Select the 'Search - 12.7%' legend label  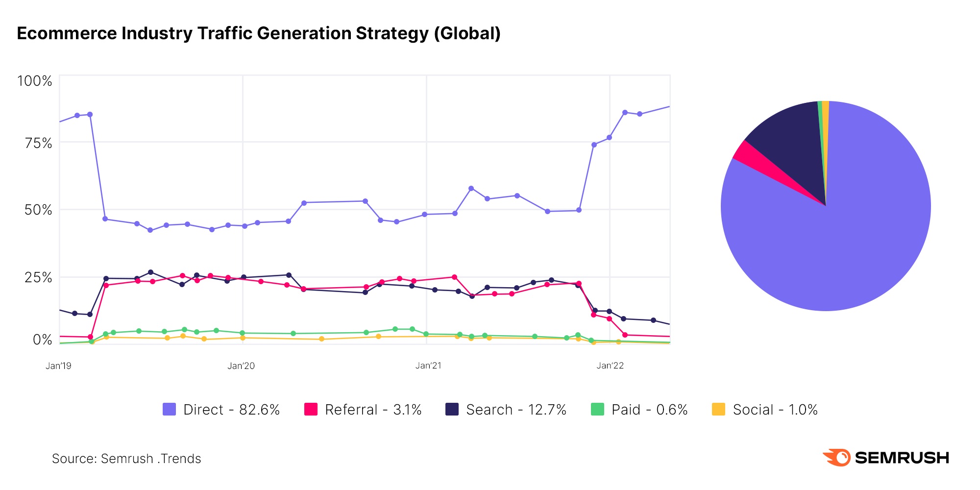pyautogui.click(x=516, y=410)
